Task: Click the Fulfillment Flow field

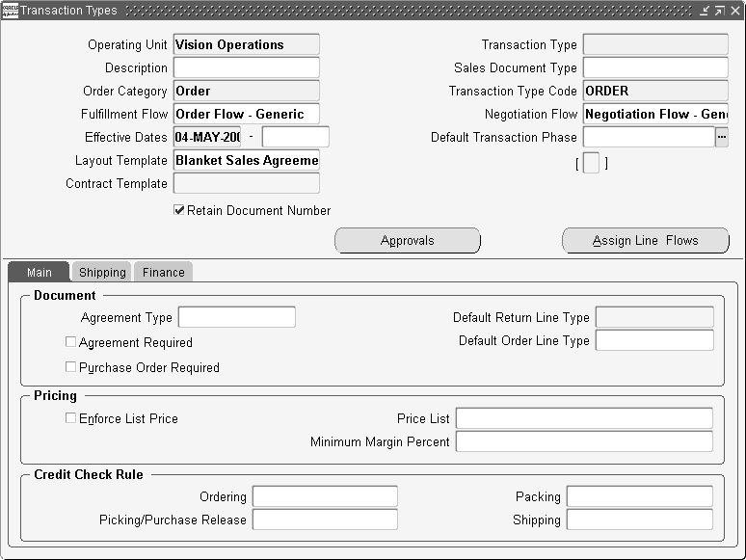Action: 247,114
